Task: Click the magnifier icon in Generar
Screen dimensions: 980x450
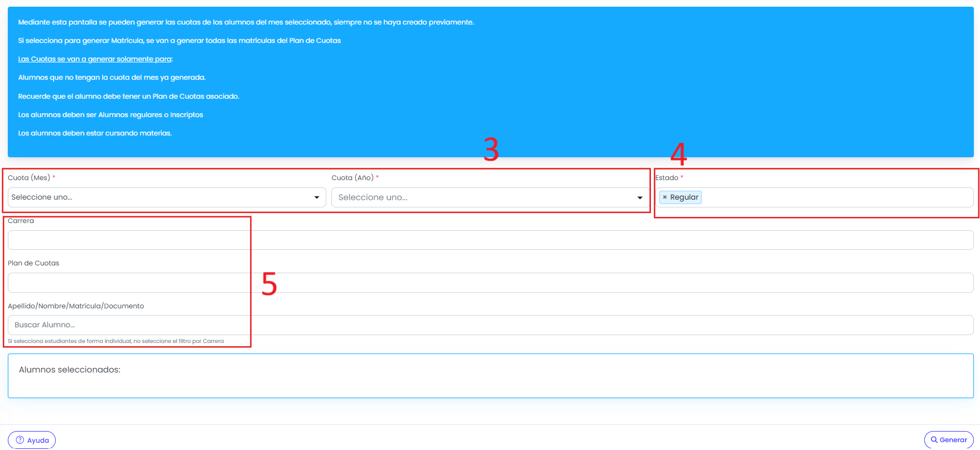Action: tap(934, 440)
